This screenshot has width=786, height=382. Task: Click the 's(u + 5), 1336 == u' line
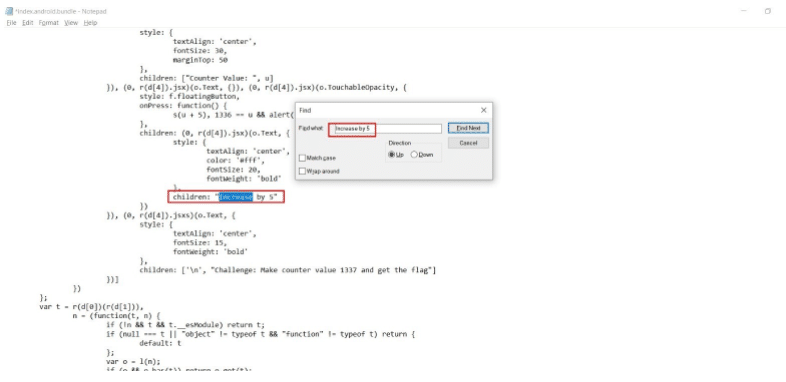[x=234, y=115]
